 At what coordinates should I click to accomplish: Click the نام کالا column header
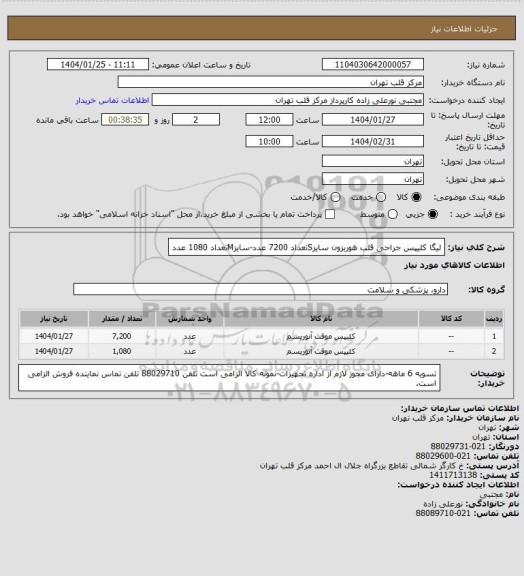[321, 319]
